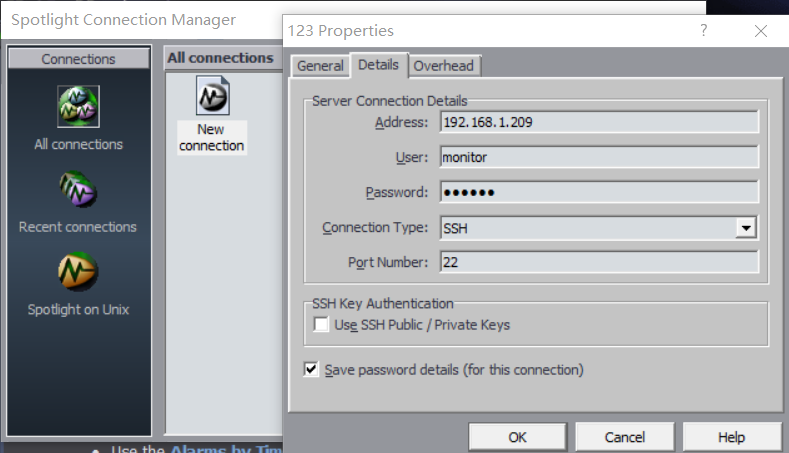Open the SSH connection type combo box
The image size is (789, 453).
click(x=587, y=228)
